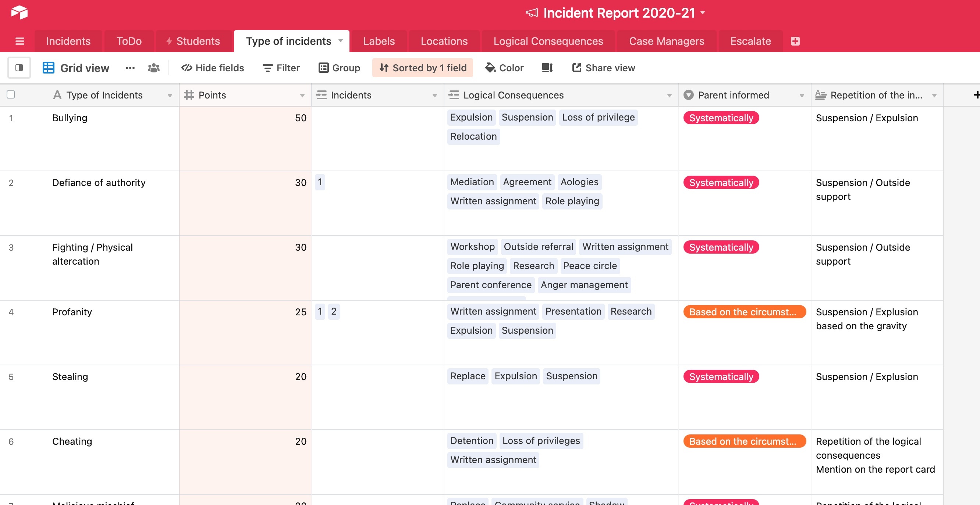This screenshot has width=980, height=505.
Task: Click Hide fields button
Action: pyautogui.click(x=213, y=68)
